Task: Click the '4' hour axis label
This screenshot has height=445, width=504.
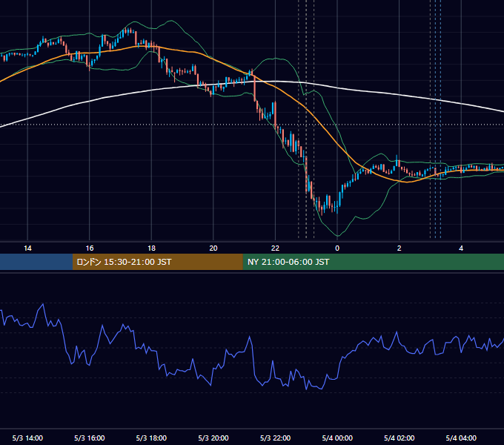Action: coord(461,248)
